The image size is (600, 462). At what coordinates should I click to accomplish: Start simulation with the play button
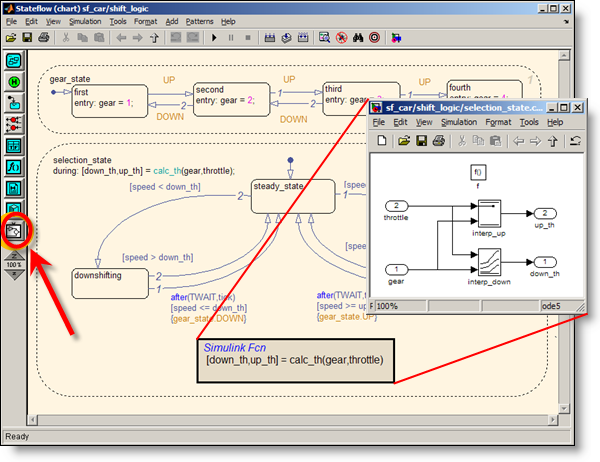[x=214, y=38]
